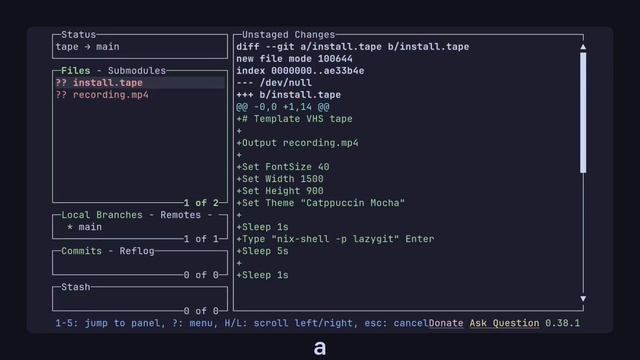Click the '+Type "nix-shell -p lazygit" Enter' line
This screenshot has width=640, height=360.
[335, 239]
